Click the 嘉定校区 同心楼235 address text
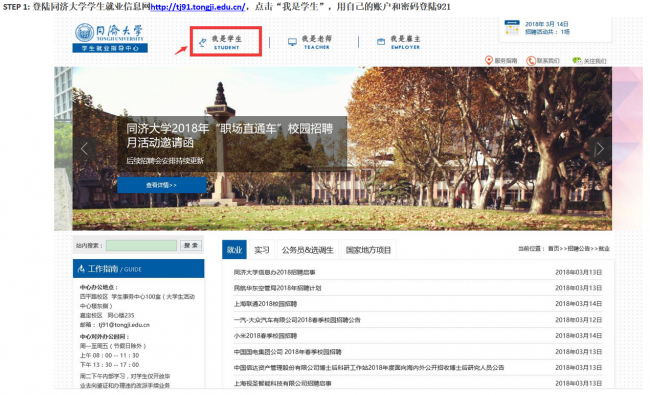Viewport: 650px width, 395px height. click(x=107, y=315)
